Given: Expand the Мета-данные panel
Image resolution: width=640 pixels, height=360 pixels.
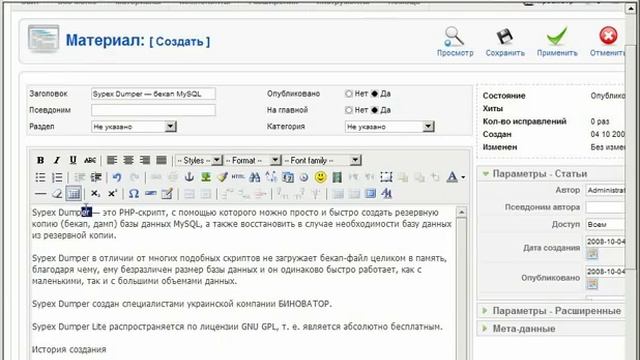Looking at the screenshot, I should pyautogui.click(x=551, y=329).
